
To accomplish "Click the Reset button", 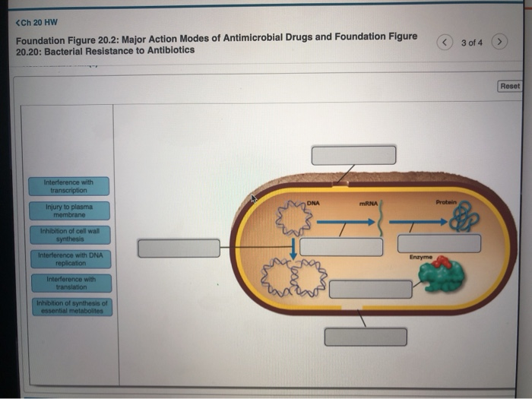I will pyautogui.click(x=510, y=86).
